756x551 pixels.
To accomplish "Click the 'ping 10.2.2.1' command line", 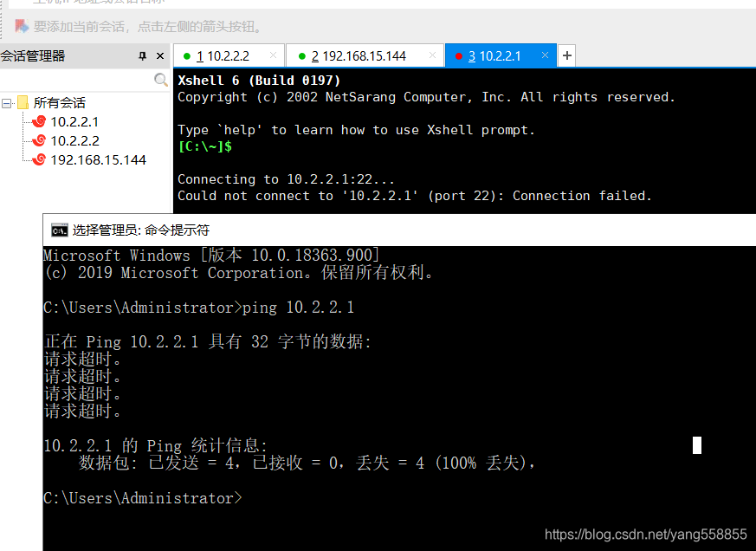I will point(198,308).
